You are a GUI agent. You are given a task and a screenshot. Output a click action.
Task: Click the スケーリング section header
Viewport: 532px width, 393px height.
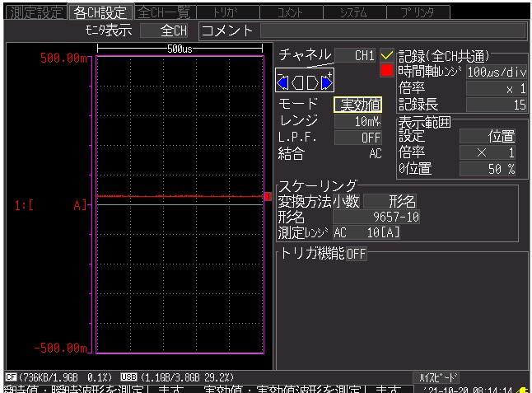click(318, 186)
